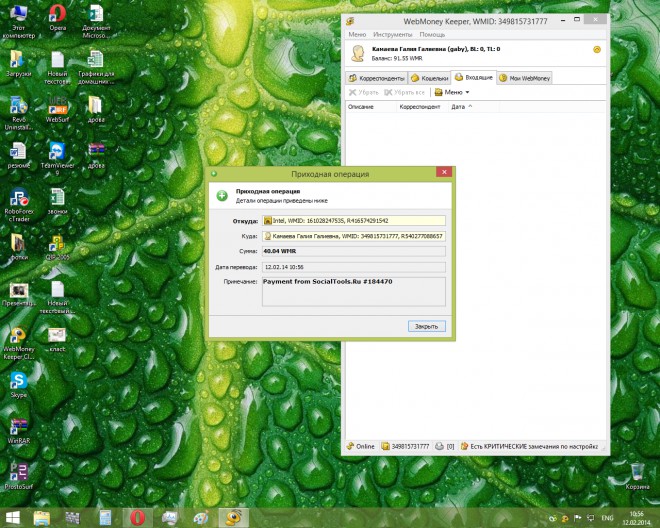Switch to Opera in the taskbar
Viewport: 660px width, 528px height.
click(x=137, y=518)
